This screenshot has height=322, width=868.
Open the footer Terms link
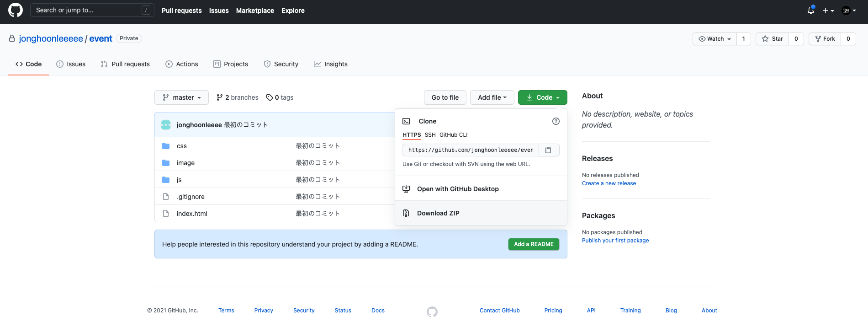point(226,311)
